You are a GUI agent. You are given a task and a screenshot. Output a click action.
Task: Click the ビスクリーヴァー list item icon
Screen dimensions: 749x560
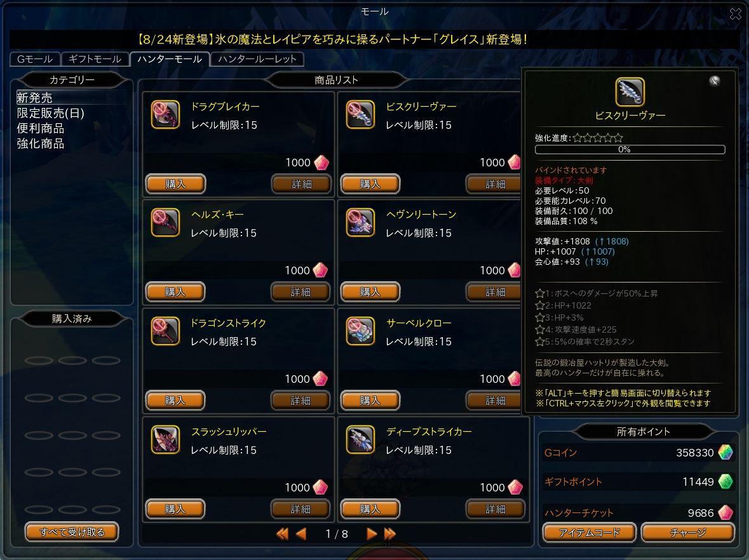pos(360,114)
